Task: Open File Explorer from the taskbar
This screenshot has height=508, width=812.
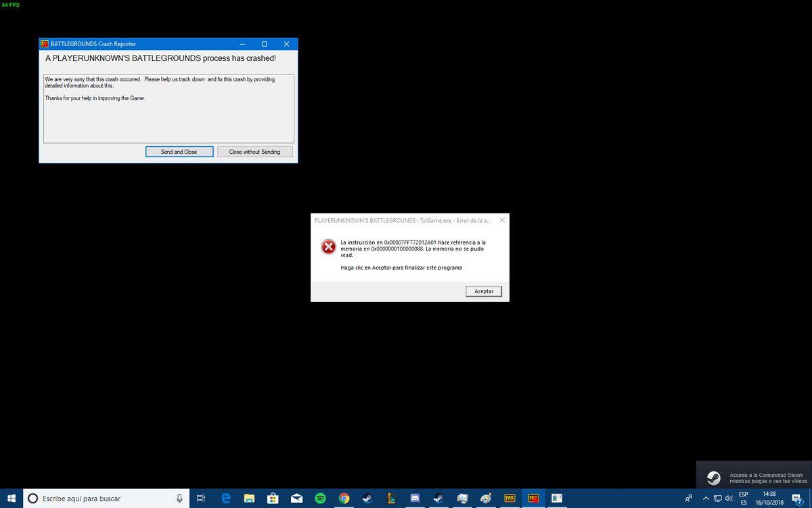Action: pos(250,499)
